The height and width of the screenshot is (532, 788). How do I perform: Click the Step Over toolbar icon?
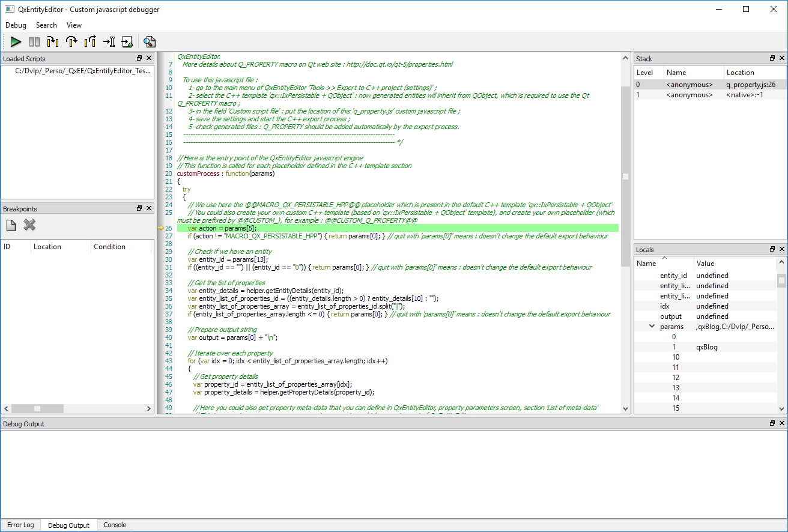[71, 42]
